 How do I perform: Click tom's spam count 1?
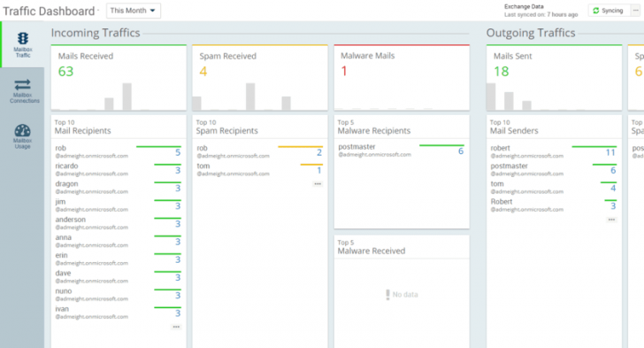coord(319,170)
